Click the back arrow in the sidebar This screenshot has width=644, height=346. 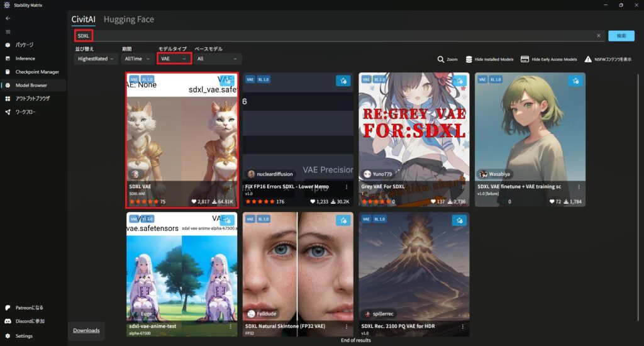(x=8, y=18)
